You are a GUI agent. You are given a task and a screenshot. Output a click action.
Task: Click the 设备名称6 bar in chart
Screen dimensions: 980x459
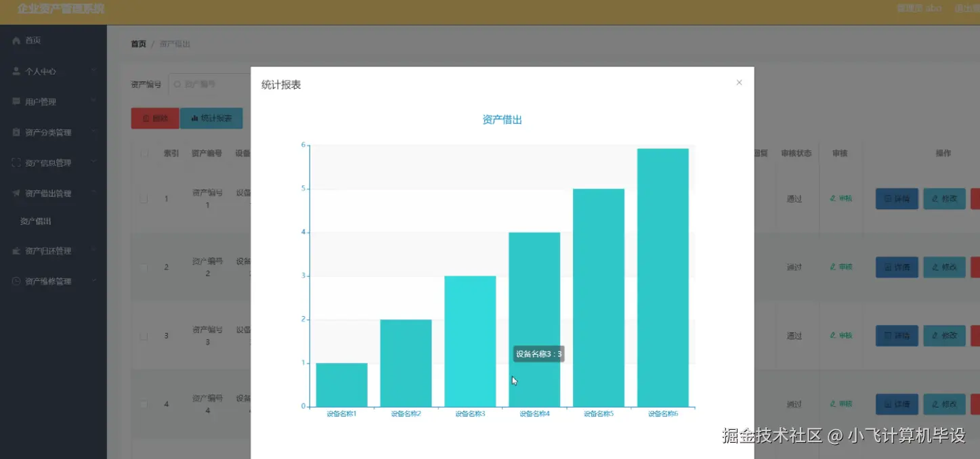coord(663,278)
